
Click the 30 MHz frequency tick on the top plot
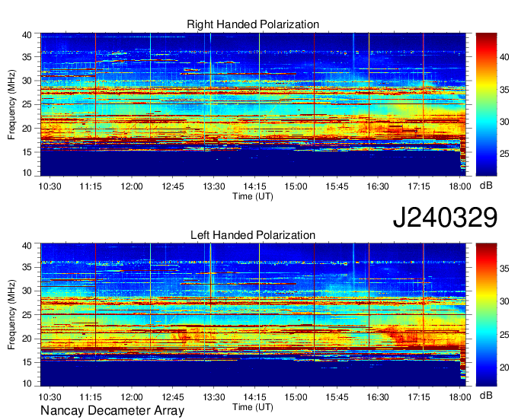[27, 81]
